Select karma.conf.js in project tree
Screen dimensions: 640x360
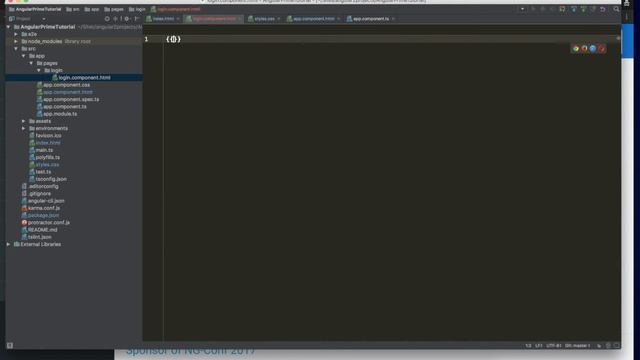click(x=40, y=208)
